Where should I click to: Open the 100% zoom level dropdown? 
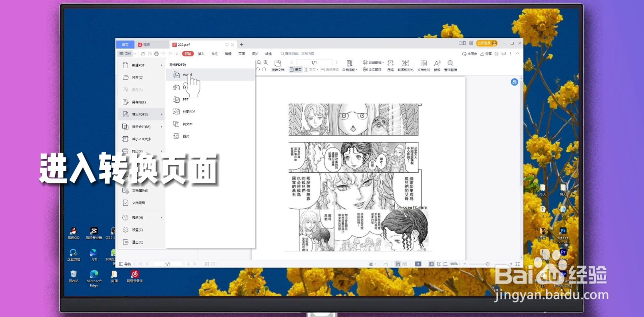(455, 264)
